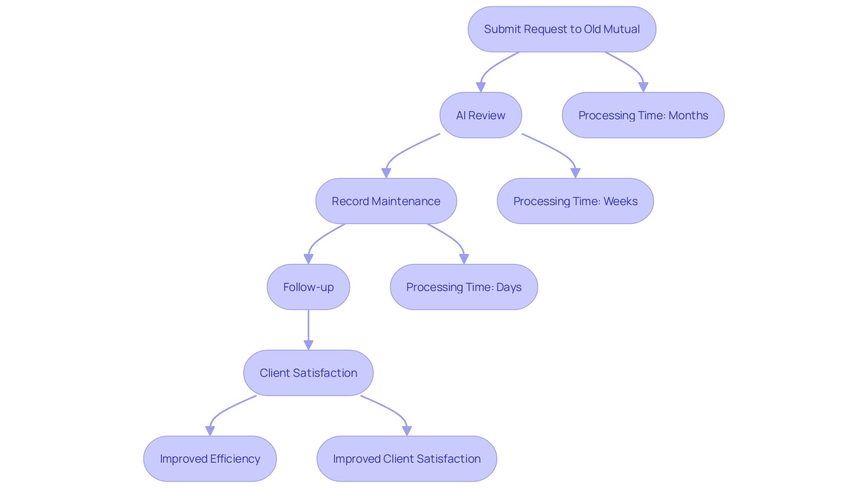Select the Follow-up node
Screen dimensions: 868x488
pos(308,286)
